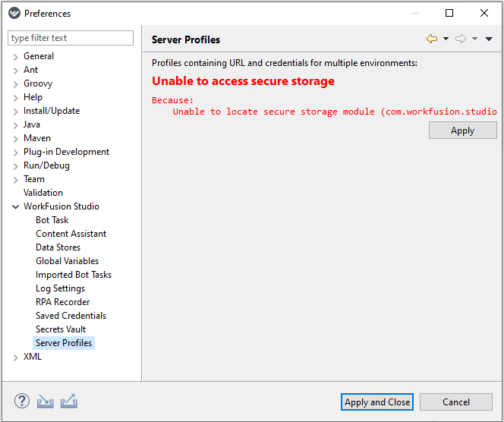Expand the Maven preferences node
504x422 pixels.
(x=15, y=139)
